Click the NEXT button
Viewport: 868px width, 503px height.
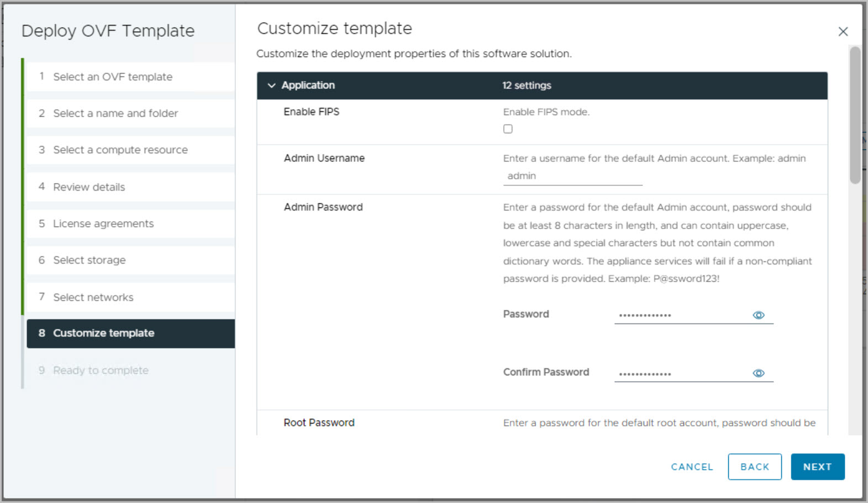coord(817,467)
